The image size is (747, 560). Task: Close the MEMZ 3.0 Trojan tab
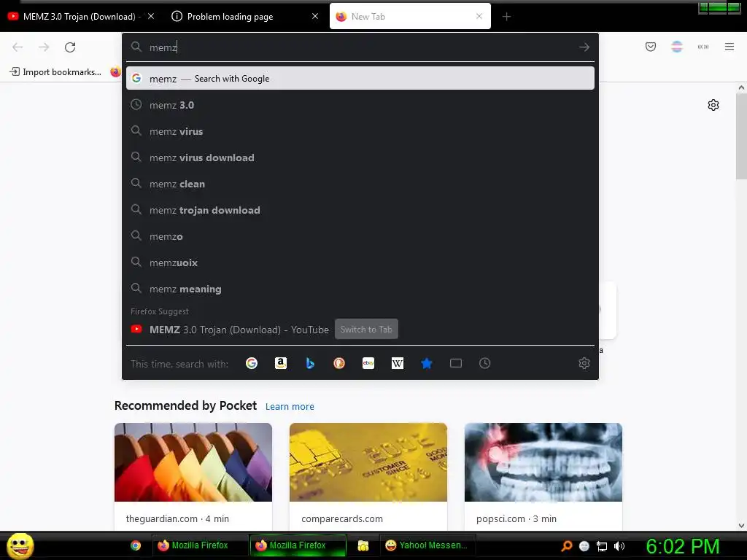pyautogui.click(x=151, y=16)
